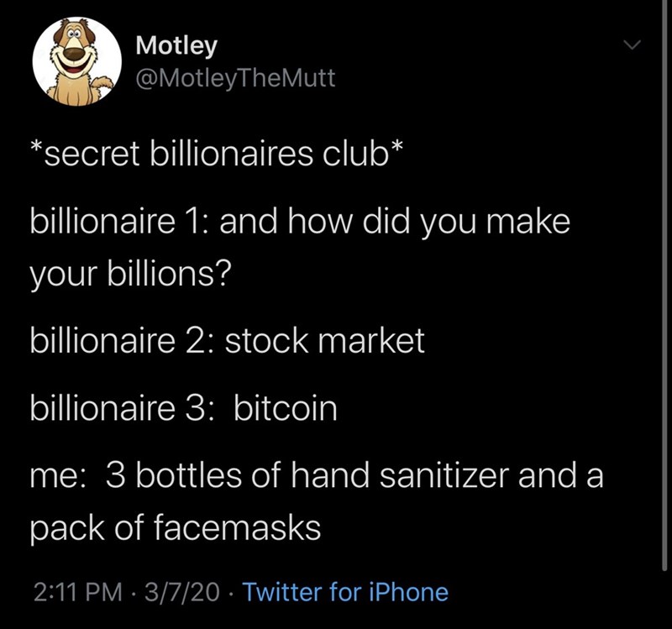672x629 pixels.
Task: Click the word "bitcoin"
Action: (285, 409)
